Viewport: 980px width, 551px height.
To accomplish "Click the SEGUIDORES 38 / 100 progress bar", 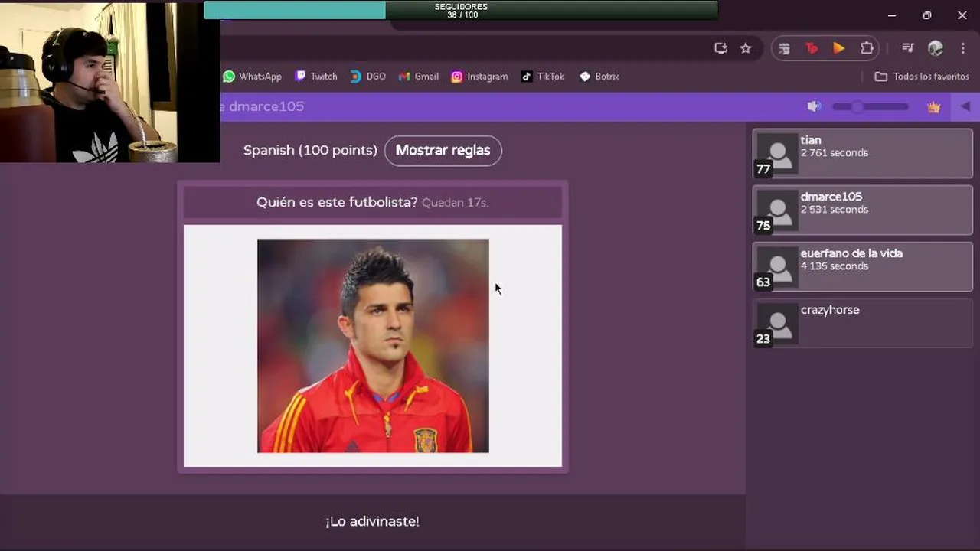I will (x=461, y=10).
